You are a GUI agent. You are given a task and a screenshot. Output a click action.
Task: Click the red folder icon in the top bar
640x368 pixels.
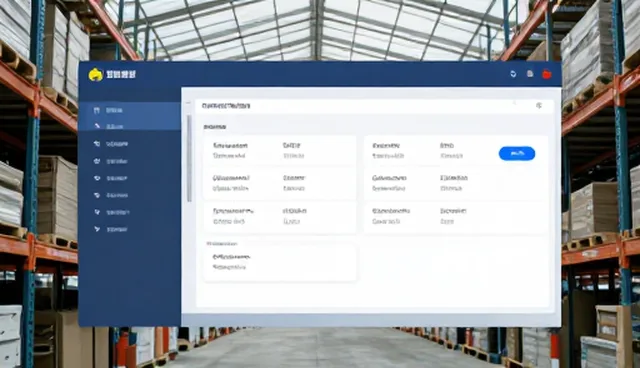click(x=547, y=74)
